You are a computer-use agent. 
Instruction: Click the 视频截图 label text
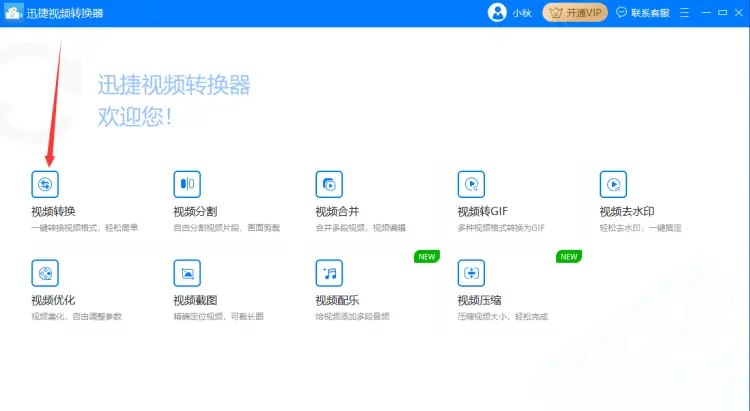(x=195, y=300)
